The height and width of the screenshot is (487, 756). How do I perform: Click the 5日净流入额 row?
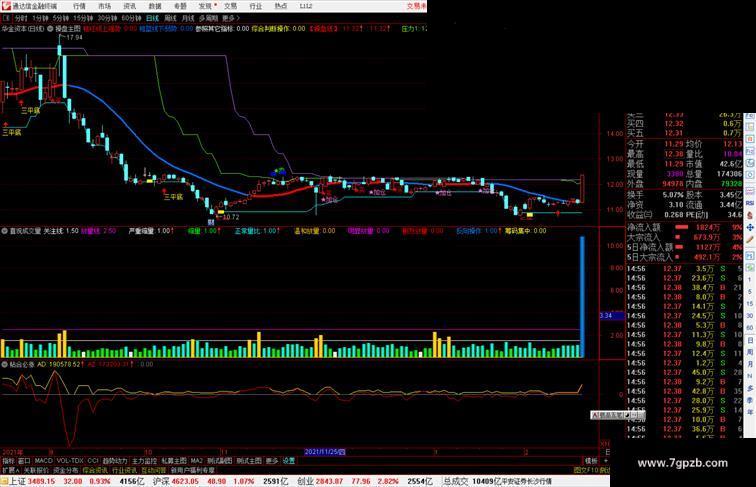[x=684, y=247]
